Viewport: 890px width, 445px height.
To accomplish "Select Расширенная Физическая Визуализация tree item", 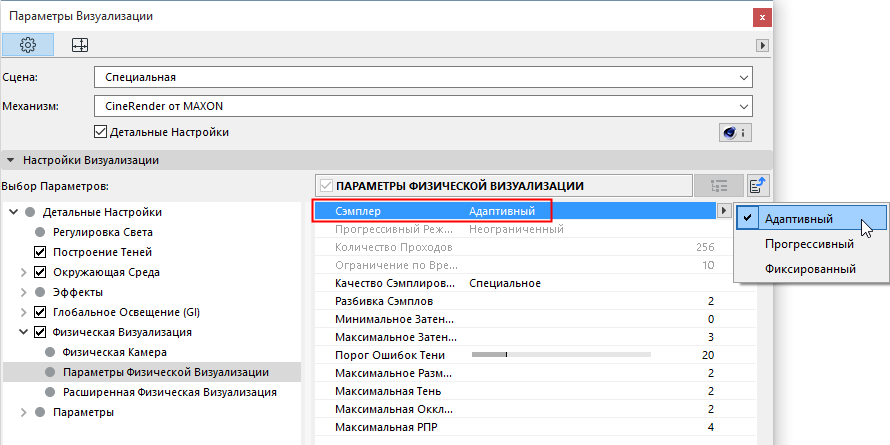I will [170, 392].
